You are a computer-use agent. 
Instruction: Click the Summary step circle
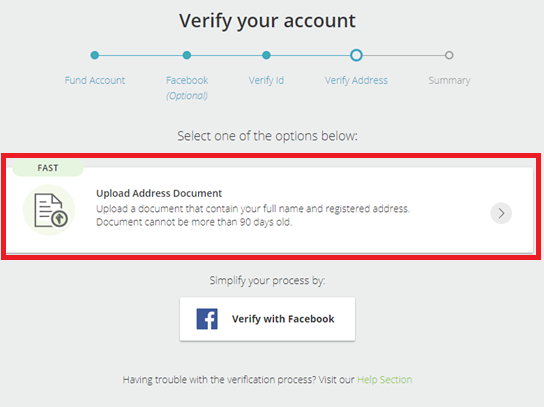pyautogui.click(x=449, y=55)
